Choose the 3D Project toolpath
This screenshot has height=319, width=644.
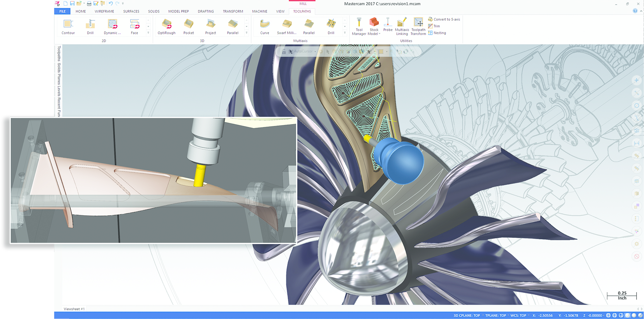211,27
